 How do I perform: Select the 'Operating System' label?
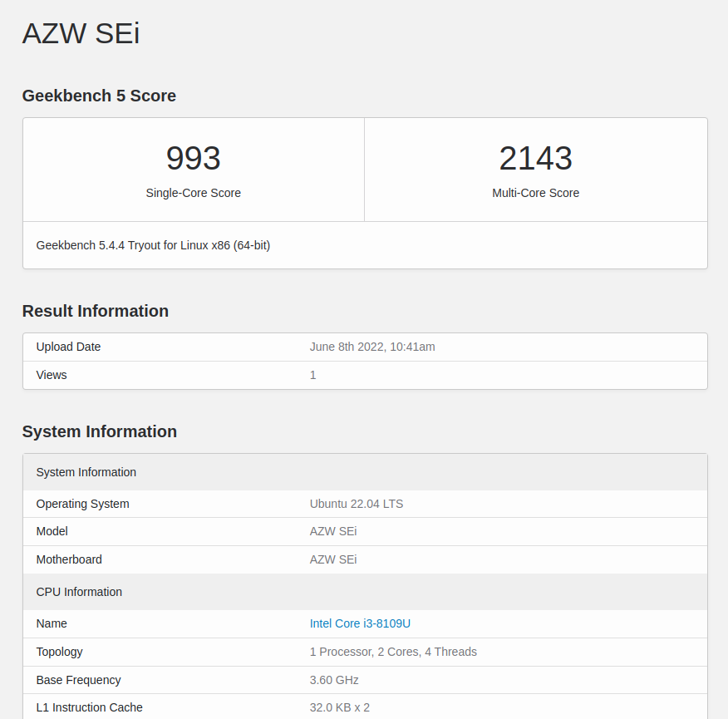[x=82, y=504]
